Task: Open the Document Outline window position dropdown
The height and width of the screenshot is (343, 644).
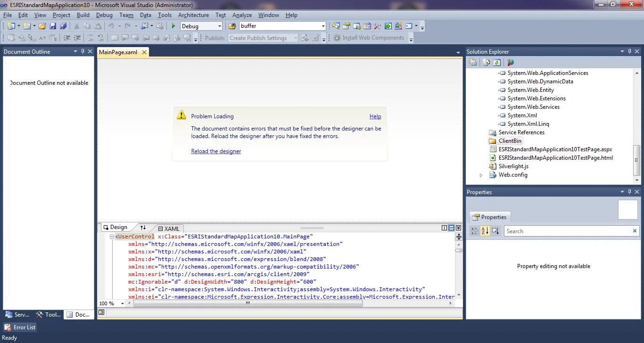Action: (x=75, y=51)
